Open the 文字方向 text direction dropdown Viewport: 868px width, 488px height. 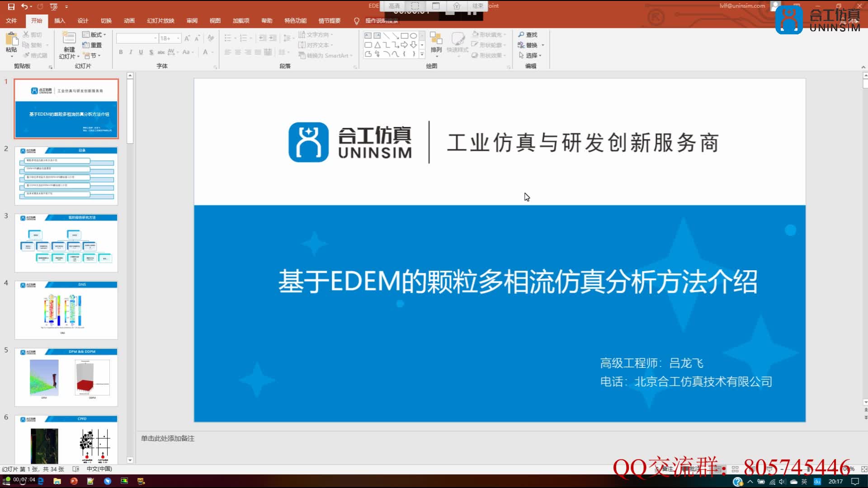(x=316, y=34)
